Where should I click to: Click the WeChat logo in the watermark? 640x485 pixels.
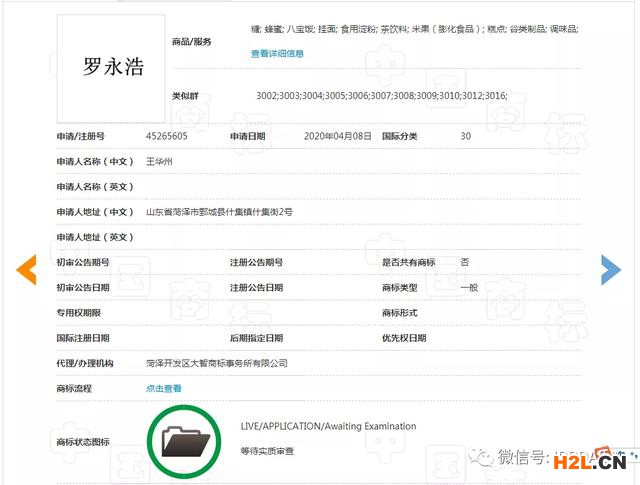pyautogui.click(x=485, y=458)
